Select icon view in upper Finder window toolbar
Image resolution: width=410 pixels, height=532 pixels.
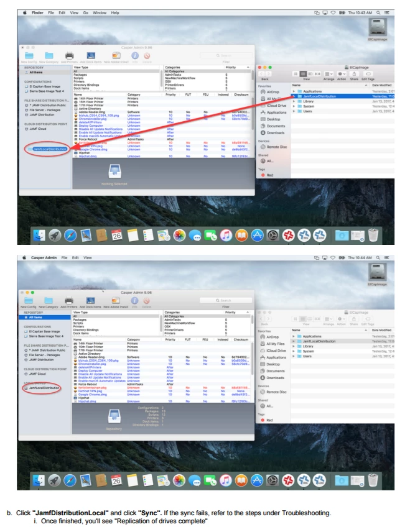296,74
